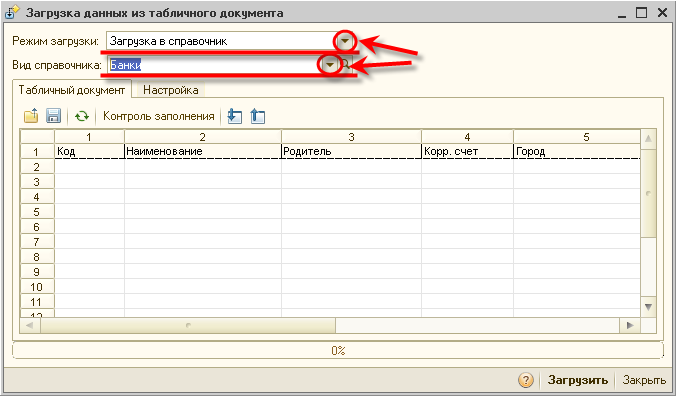676x396 pixels.
Task: Click row header number 2
Action: 37,167
